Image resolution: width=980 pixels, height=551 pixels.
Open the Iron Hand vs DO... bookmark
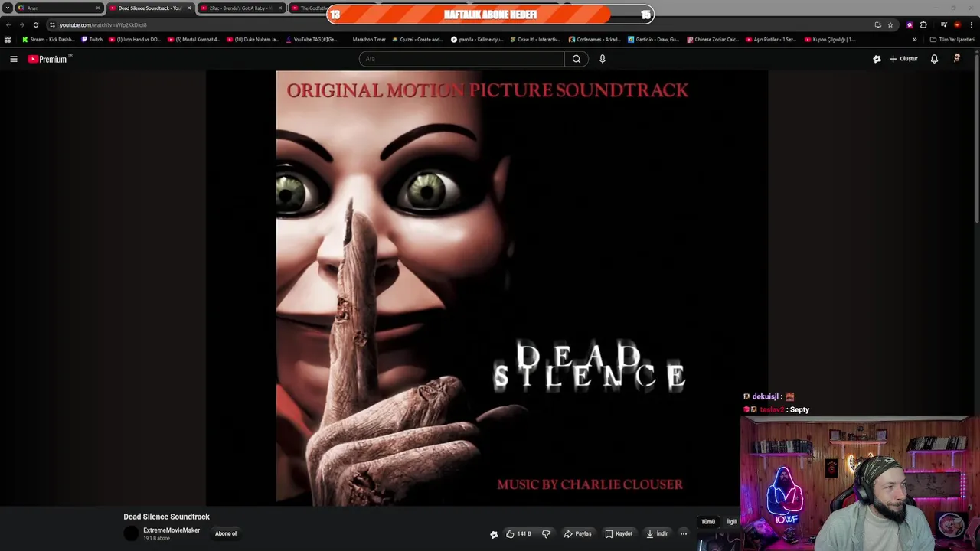pos(135,39)
